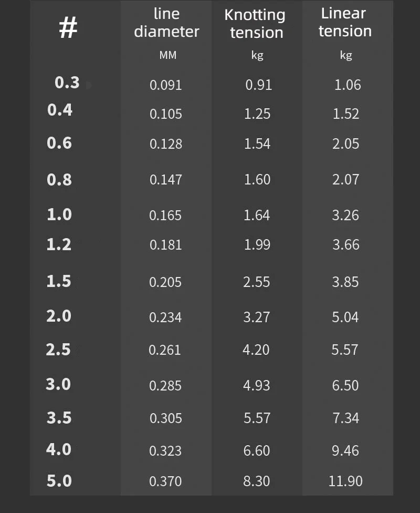Select line diameter value 0.091
Viewport: 420px width, 513px height.
pos(166,85)
